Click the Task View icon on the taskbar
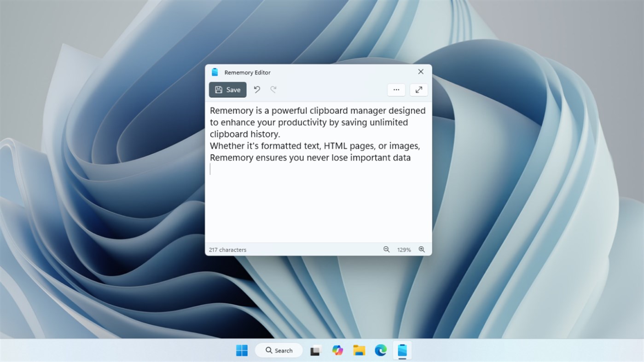644x362 pixels. tap(316, 350)
